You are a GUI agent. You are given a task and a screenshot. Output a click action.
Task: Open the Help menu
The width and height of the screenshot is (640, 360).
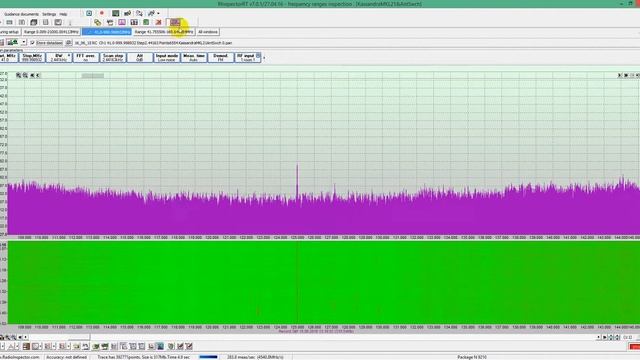click(x=63, y=14)
